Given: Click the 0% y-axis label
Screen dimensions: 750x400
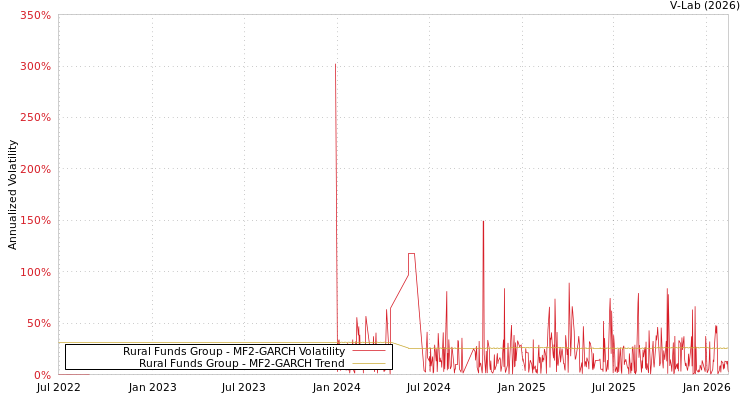Looking at the screenshot, I should click(x=42, y=375).
